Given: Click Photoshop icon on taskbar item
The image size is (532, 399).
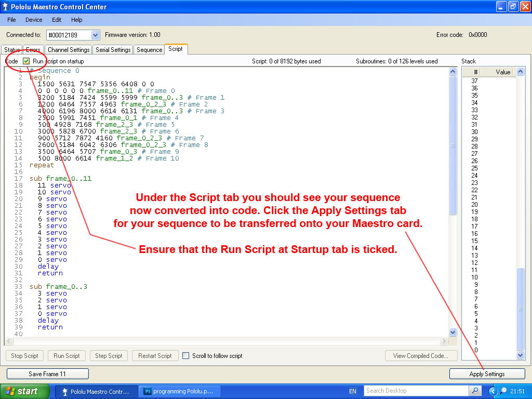Looking at the screenshot, I should (x=147, y=392).
